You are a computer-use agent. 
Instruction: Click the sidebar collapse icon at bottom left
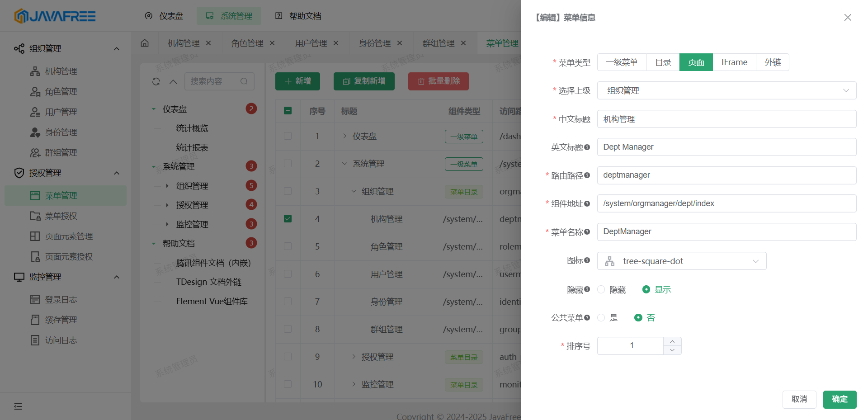[18, 406]
